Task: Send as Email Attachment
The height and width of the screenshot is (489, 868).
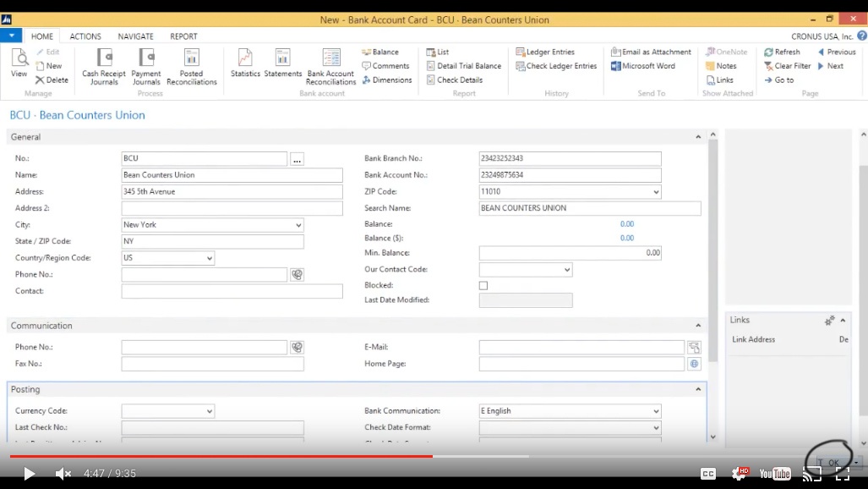Action: [x=651, y=52]
